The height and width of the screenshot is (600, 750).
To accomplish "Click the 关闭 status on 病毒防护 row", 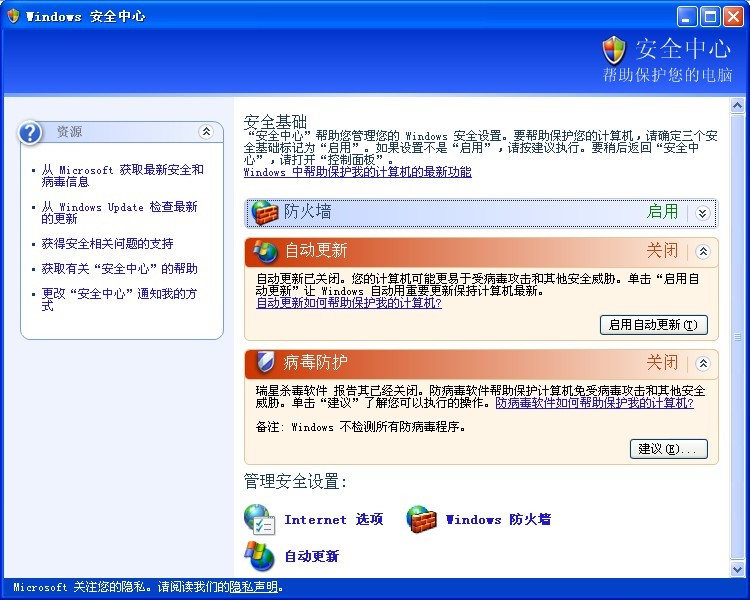I will pyautogui.click(x=662, y=363).
